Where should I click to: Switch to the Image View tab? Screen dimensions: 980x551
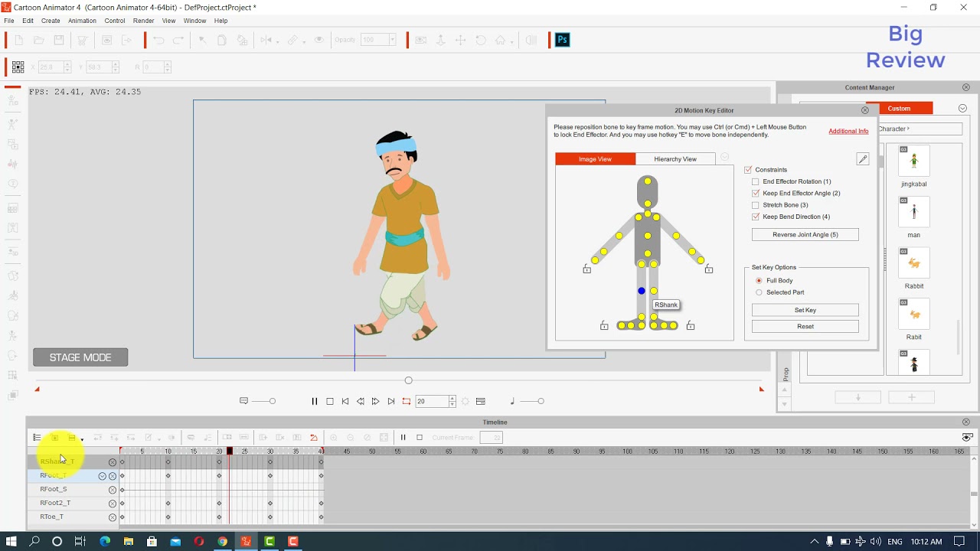[595, 158]
